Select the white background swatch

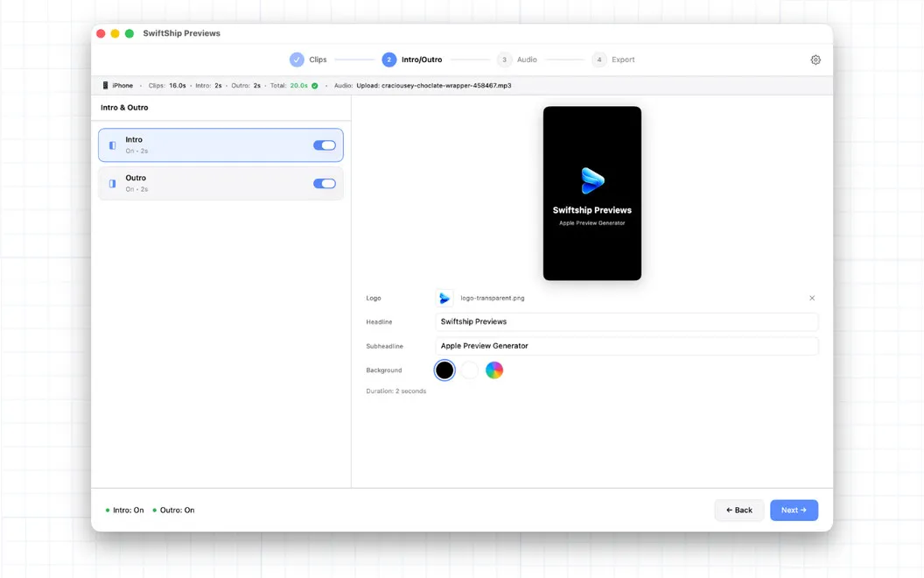[470, 370]
